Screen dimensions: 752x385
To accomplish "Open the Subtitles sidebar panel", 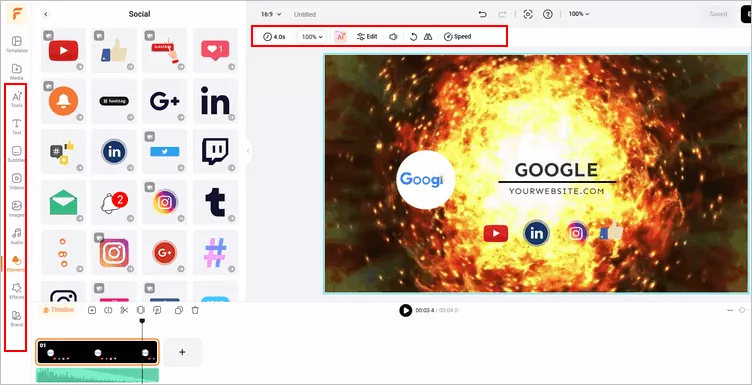I will point(16,154).
